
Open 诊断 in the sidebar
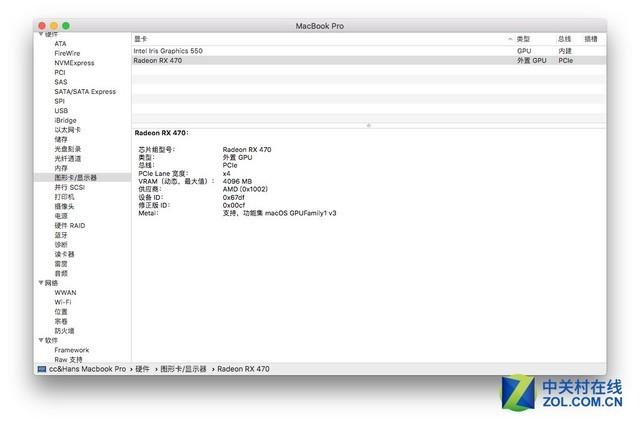(61, 245)
